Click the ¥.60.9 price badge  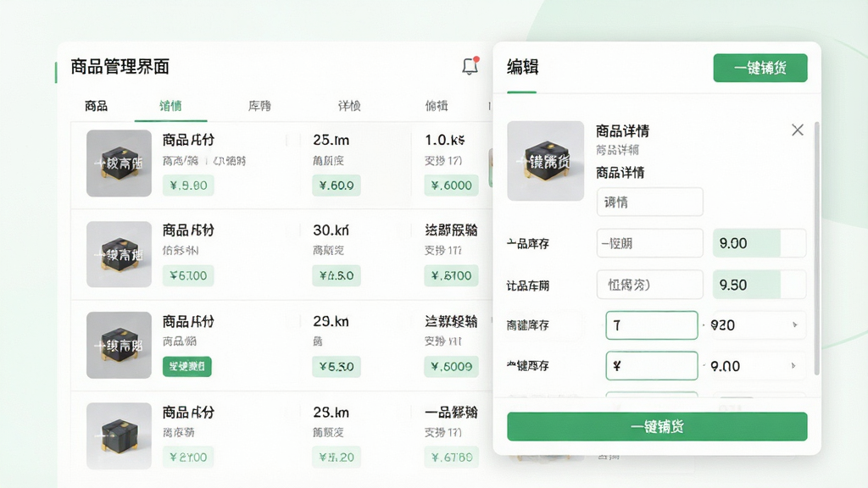coord(337,186)
